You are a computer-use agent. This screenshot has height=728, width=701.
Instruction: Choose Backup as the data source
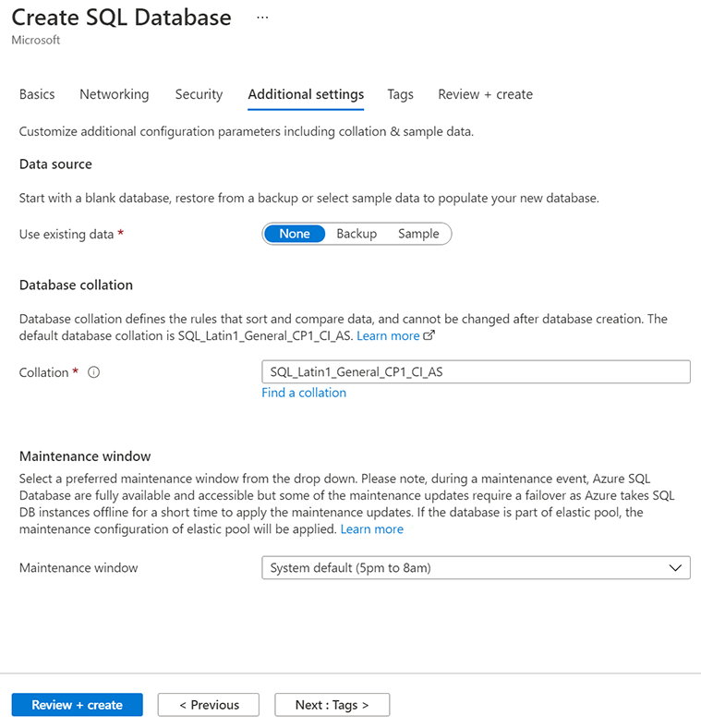click(x=357, y=234)
